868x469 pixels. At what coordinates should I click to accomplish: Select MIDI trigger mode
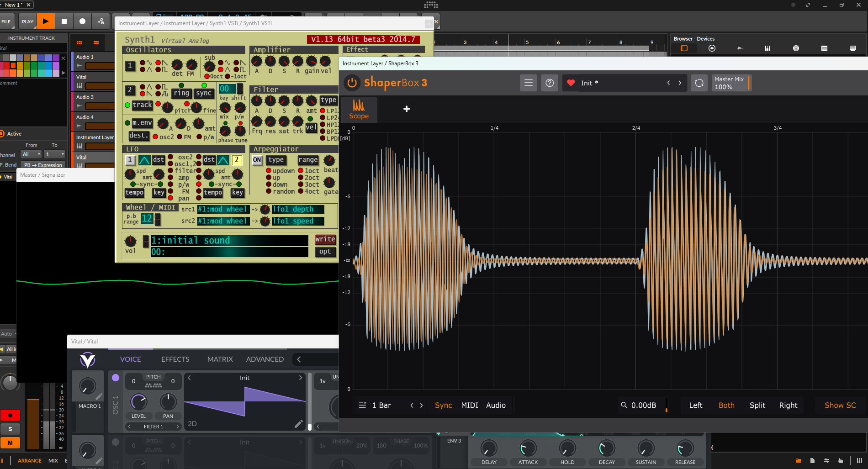(x=470, y=405)
